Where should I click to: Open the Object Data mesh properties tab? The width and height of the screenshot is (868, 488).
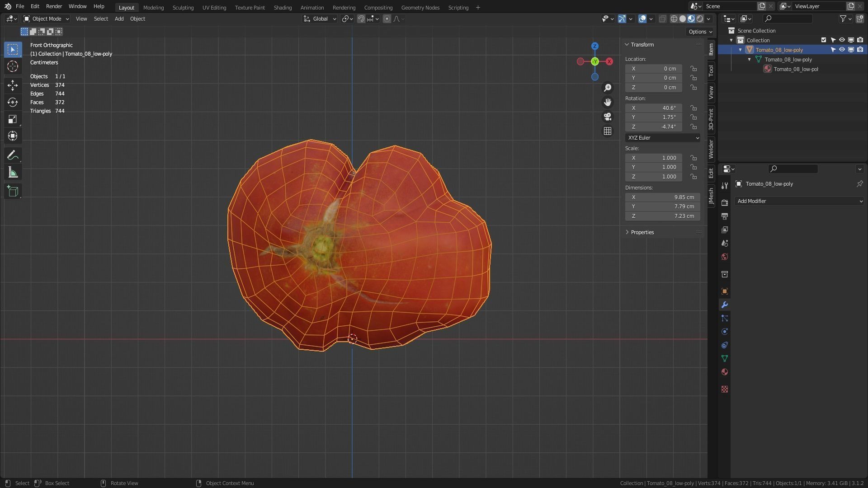(725, 358)
